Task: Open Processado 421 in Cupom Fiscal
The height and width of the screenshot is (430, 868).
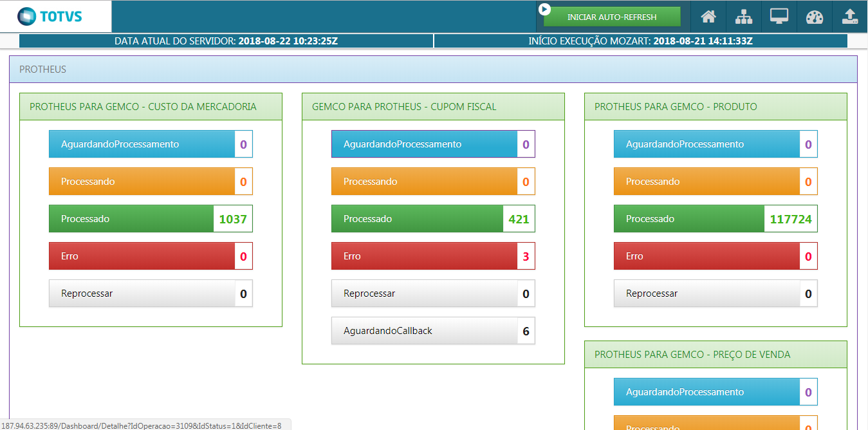Action: pos(433,219)
